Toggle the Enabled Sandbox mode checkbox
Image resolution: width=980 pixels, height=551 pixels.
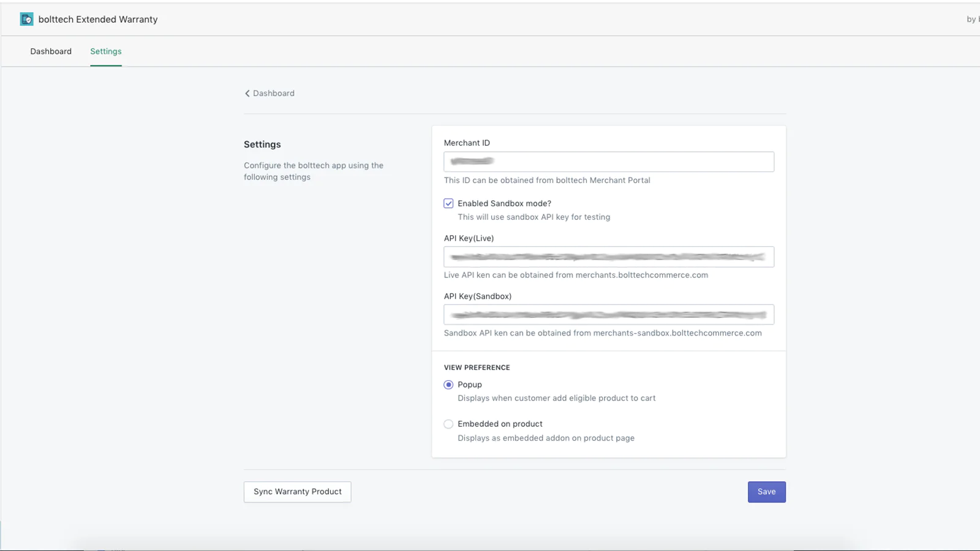coord(448,203)
